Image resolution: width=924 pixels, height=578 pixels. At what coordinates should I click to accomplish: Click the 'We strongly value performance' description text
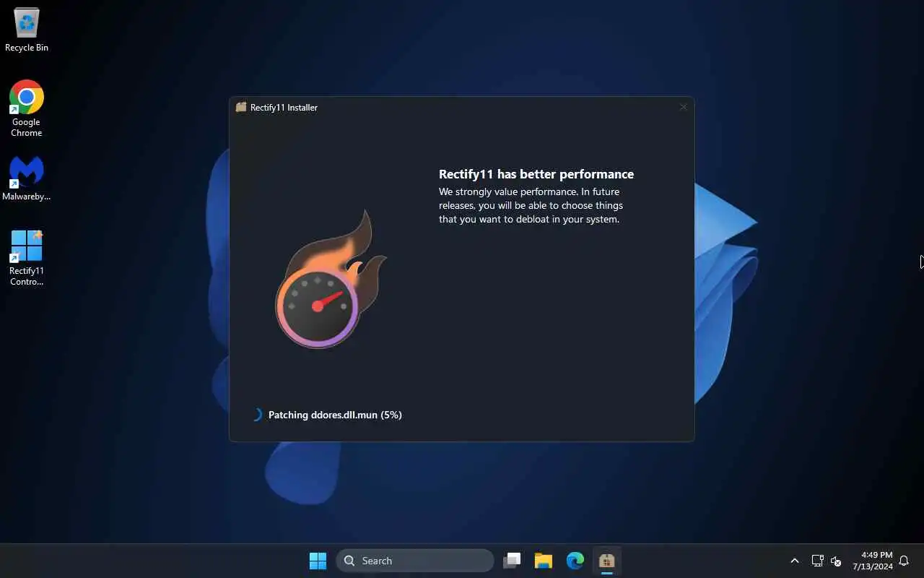[531, 205]
